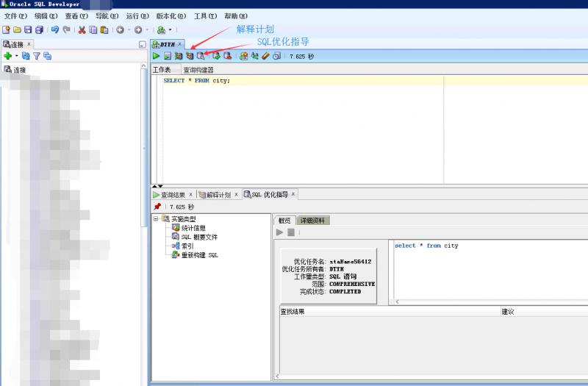This screenshot has height=386, width=588.
Task: Click the Explain Plan icon (解释计划)
Action: point(190,56)
